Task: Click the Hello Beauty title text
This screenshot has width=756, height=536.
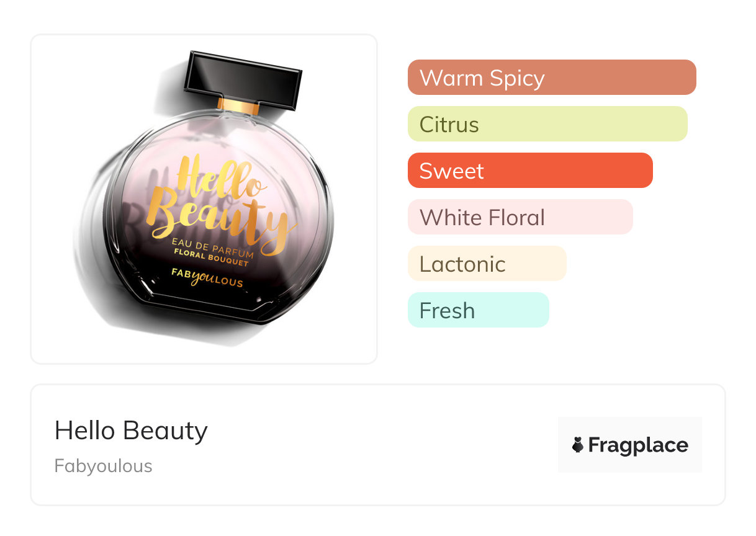Action: tap(131, 431)
